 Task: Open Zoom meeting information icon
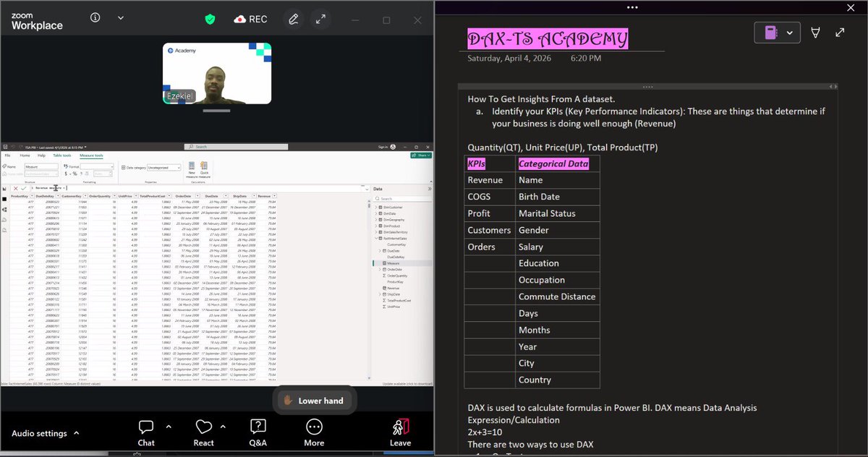[x=95, y=18]
